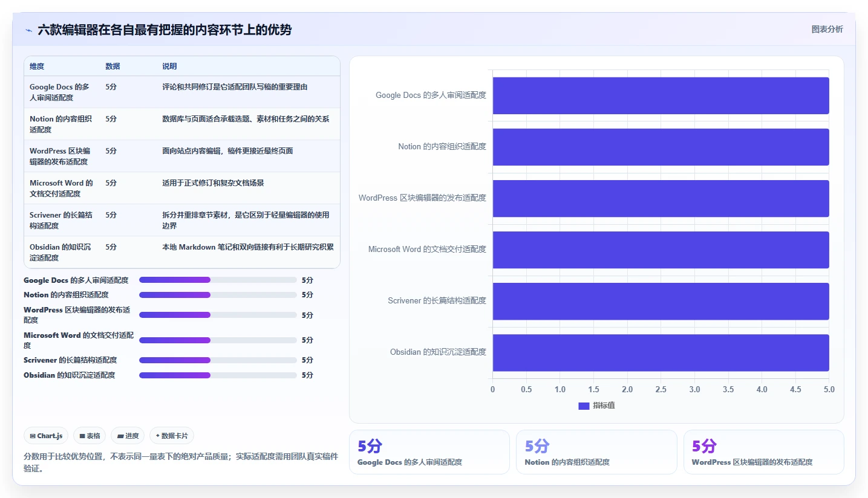Click the 5分 value beside Google Docs progress bar
This screenshot has height=498, width=868.
point(307,280)
